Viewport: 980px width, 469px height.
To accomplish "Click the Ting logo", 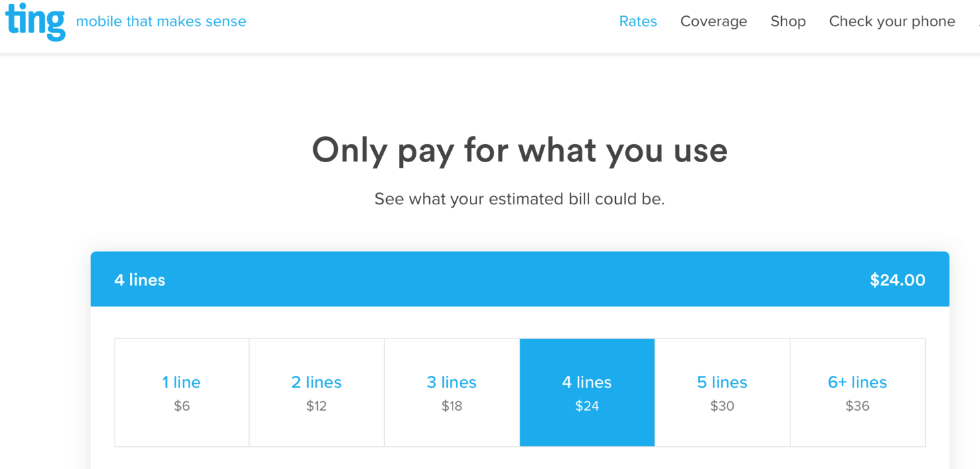I will [35, 21].
